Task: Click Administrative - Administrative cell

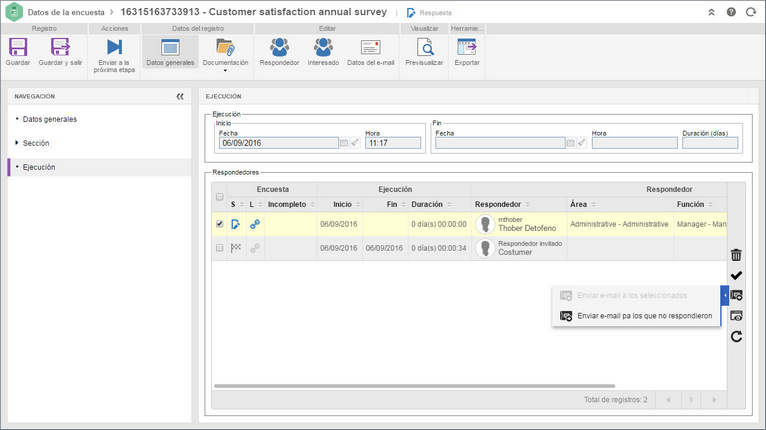Action: click(619, 224)
